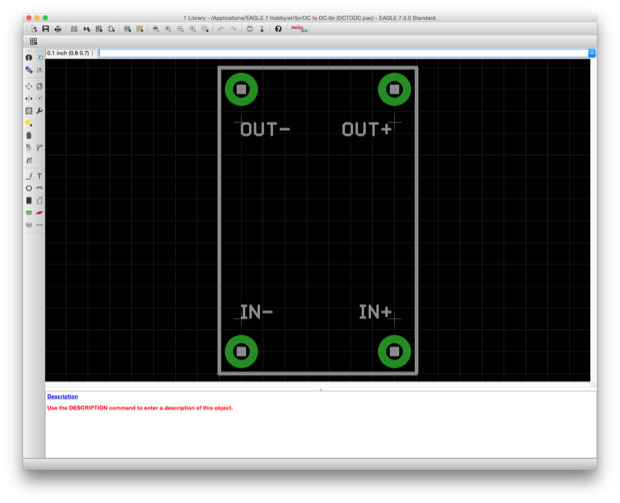This screenshot has height=503, width=620.
Task: Click the Script execute toolbar icon
Action: [x=127, y=29]
